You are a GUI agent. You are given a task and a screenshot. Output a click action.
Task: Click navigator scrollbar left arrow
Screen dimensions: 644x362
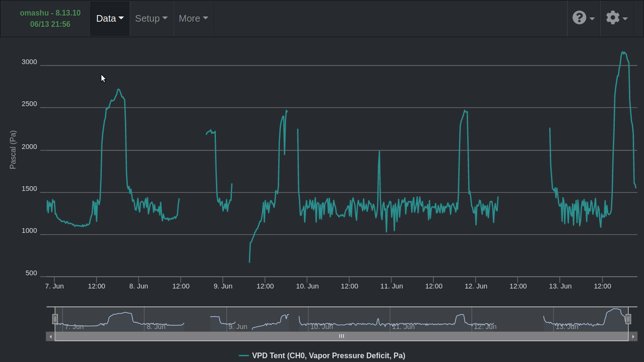pos(50,337)
